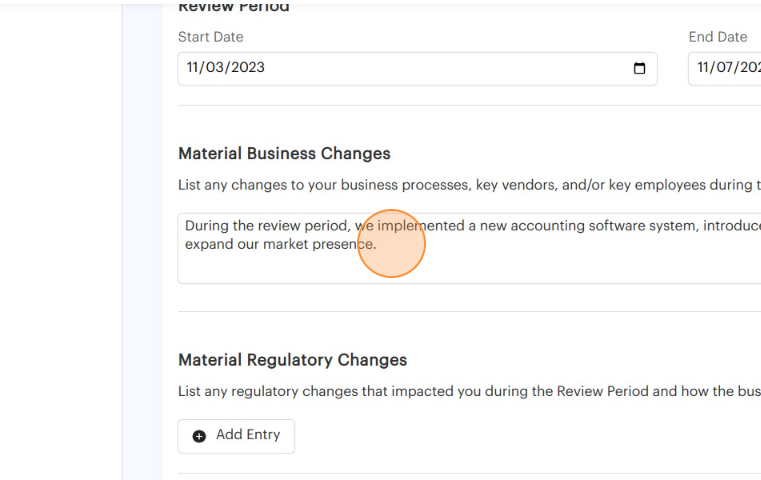Select the day segment "07" of End Date
This screenshot has height=480, width=761.
[x=728, y=69]
